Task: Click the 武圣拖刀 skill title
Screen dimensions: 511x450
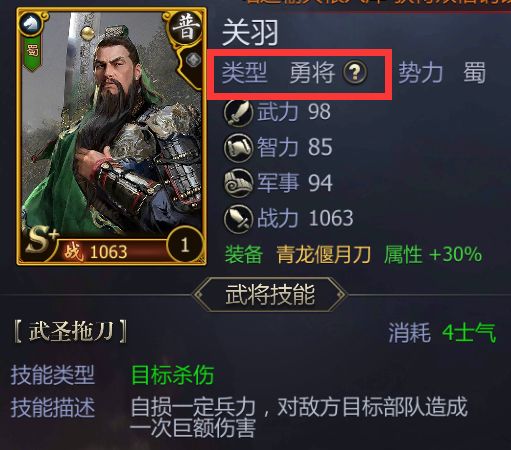Action: [70, 332]
